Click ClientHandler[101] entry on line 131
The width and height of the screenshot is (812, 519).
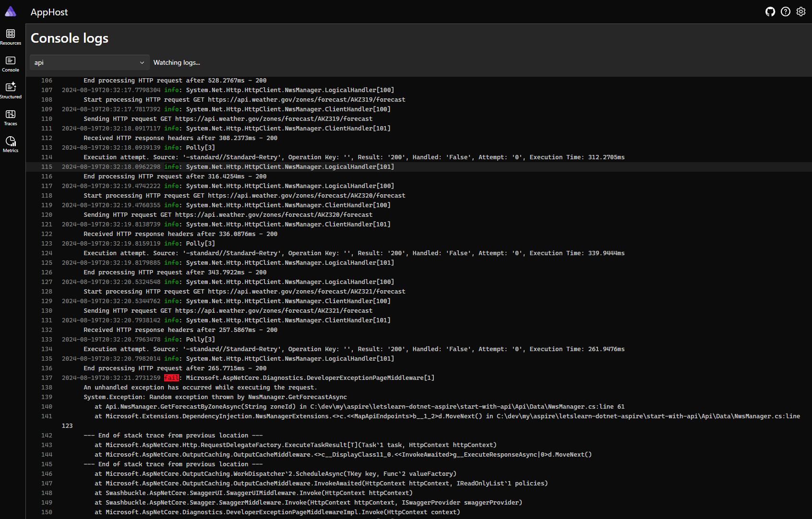[x=288, y=320]
